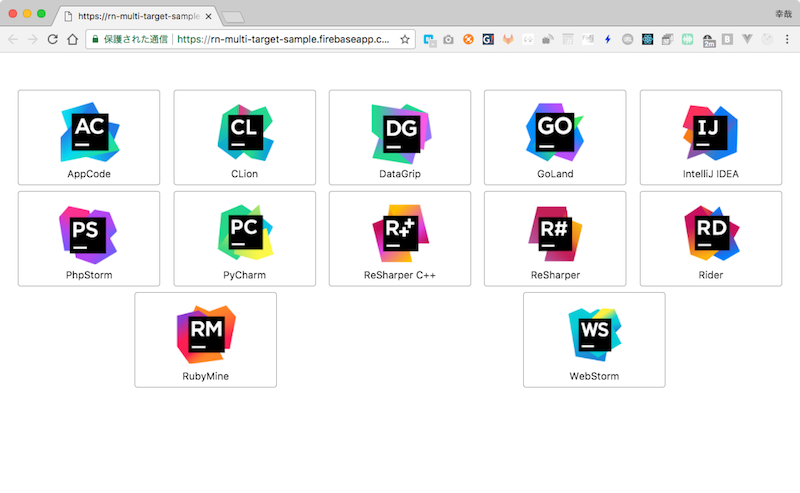800x493 pixels.
Task: Click the GoLand label text
Action: [555, 174]
